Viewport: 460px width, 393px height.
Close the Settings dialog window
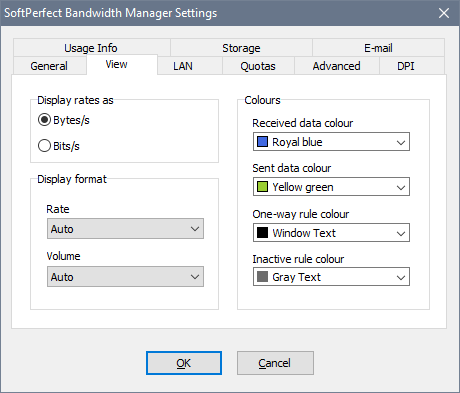pyautogui.click(x=444, y=13)
